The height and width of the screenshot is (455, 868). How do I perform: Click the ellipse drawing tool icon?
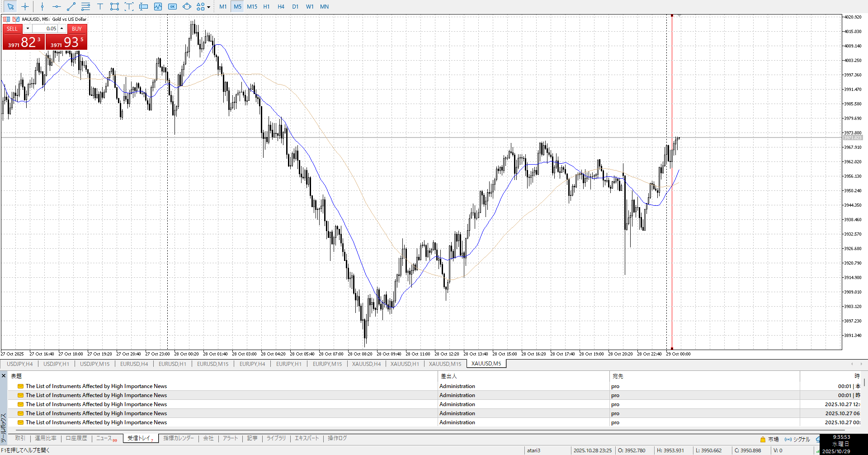(187, 6)
